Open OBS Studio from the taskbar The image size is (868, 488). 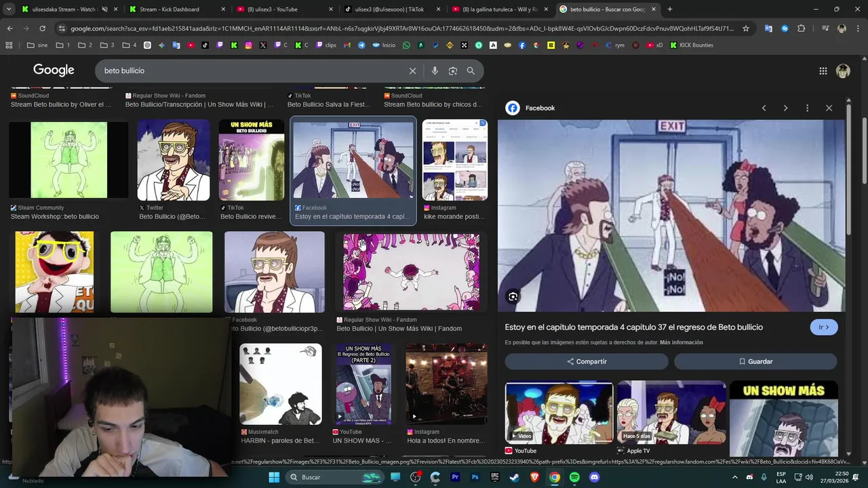tap(415, 477)
